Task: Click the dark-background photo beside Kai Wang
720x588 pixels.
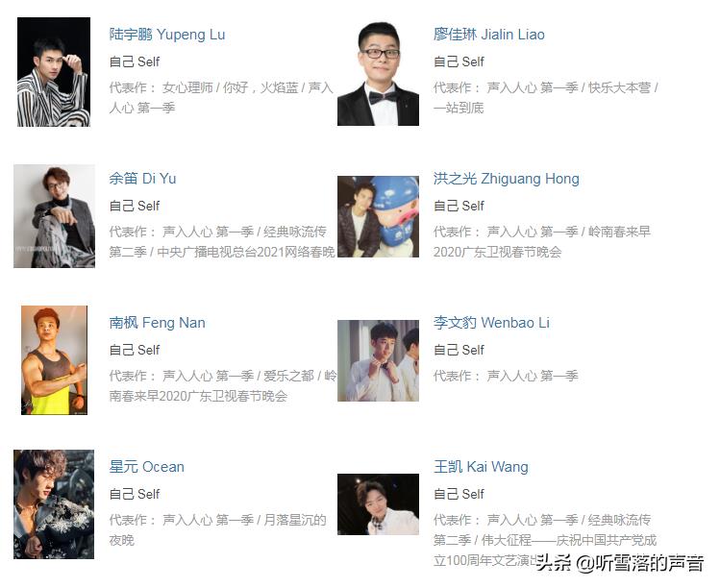Action: click(378, 504)
